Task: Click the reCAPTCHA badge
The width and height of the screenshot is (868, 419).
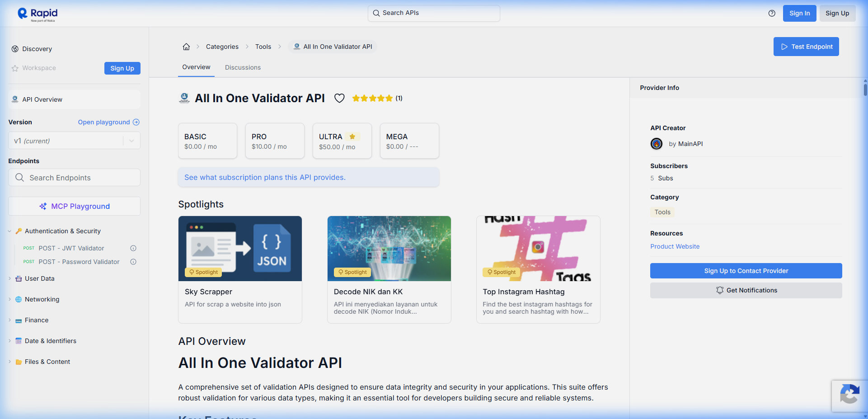Action: pos(849,396)
